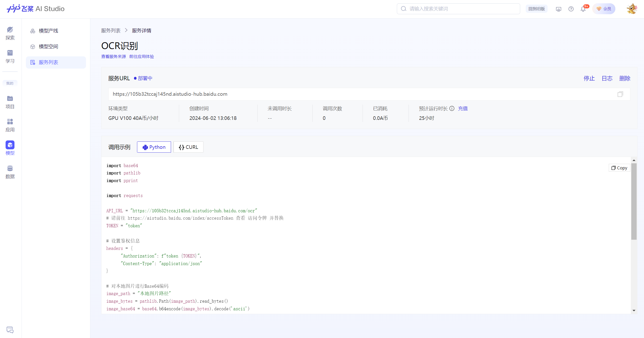Click the 2024-06-02 13:06:18 creation time
This screenshot has height=338, width=644.
(213, 118)
